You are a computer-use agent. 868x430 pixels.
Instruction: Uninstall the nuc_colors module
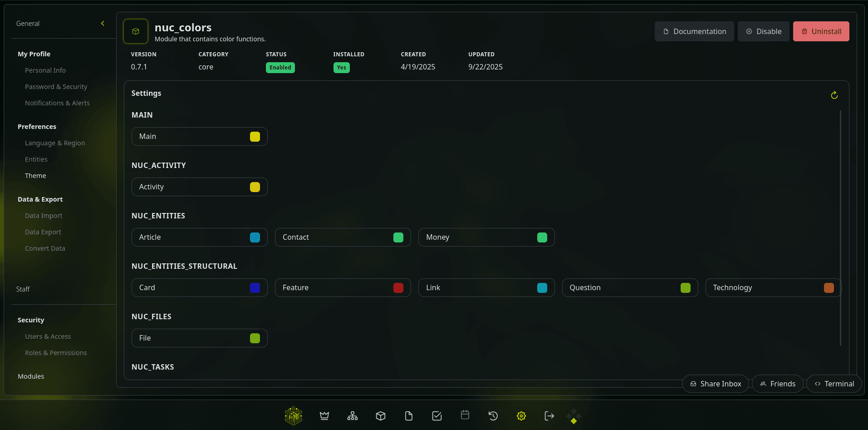[821, 31]
